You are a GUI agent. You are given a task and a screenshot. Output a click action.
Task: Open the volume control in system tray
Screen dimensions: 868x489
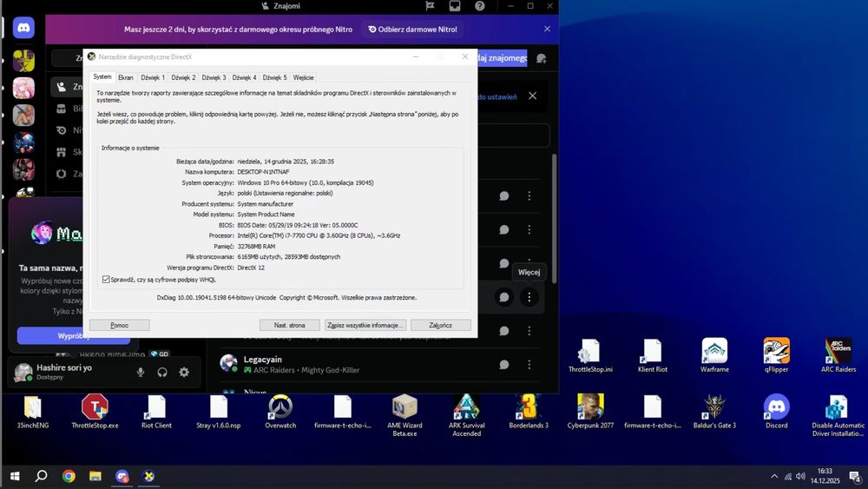click(x=800, y=476)
